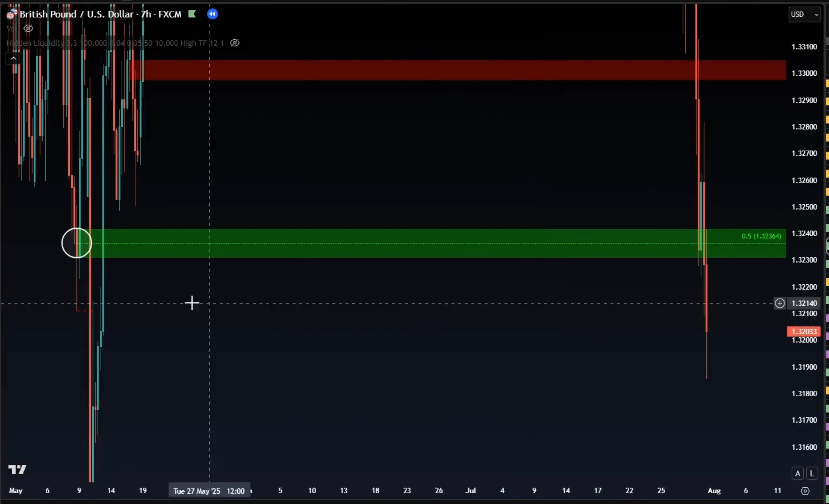Click the Vol indicator label
Image resolution: width=829 pixels, height=504 pixels.
tap(12, 28)
